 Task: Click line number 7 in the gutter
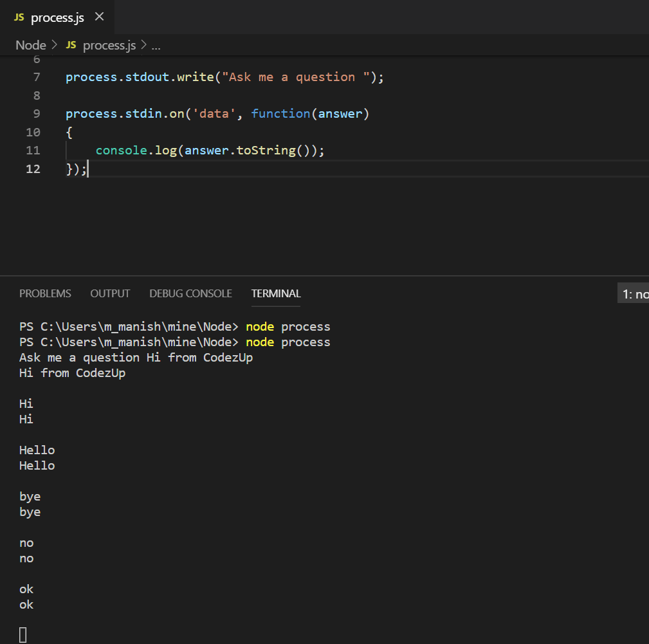36,77
